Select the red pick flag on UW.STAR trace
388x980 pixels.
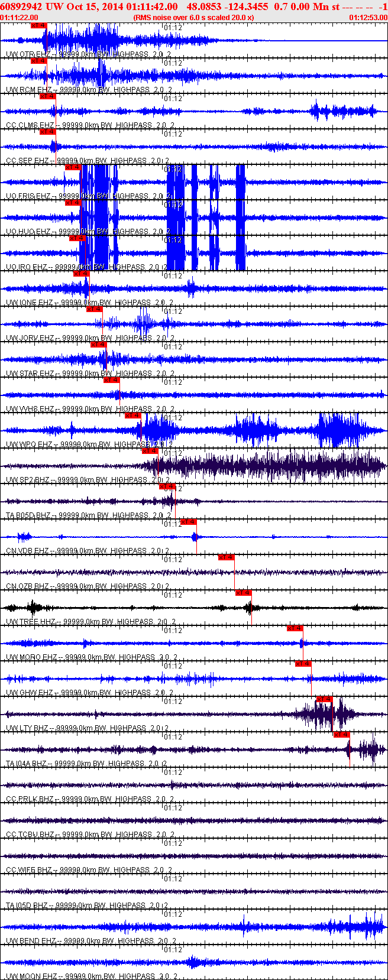tap(99, 345)
